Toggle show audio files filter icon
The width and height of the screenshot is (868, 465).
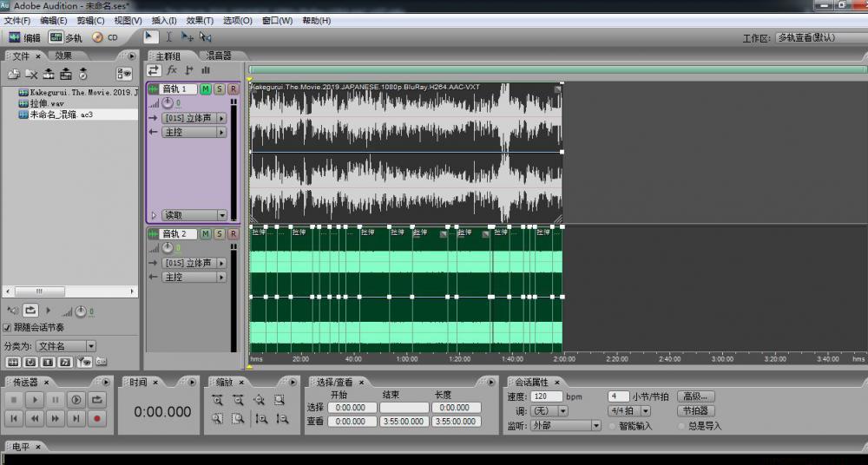click(13, 362)
